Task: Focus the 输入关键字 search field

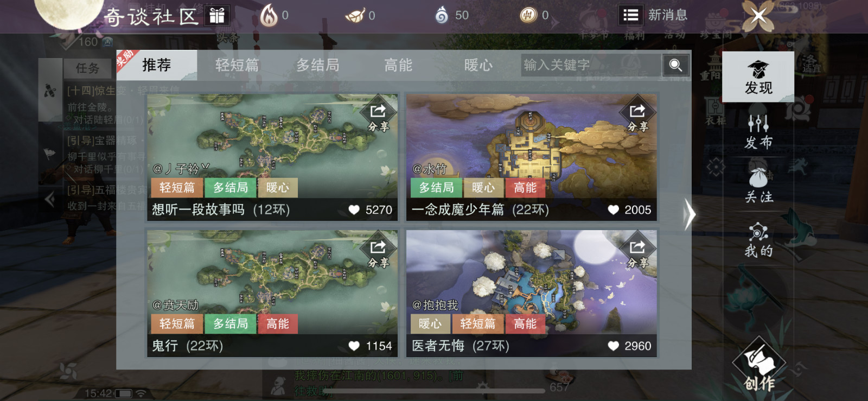Action: click(x=591, y=65)
